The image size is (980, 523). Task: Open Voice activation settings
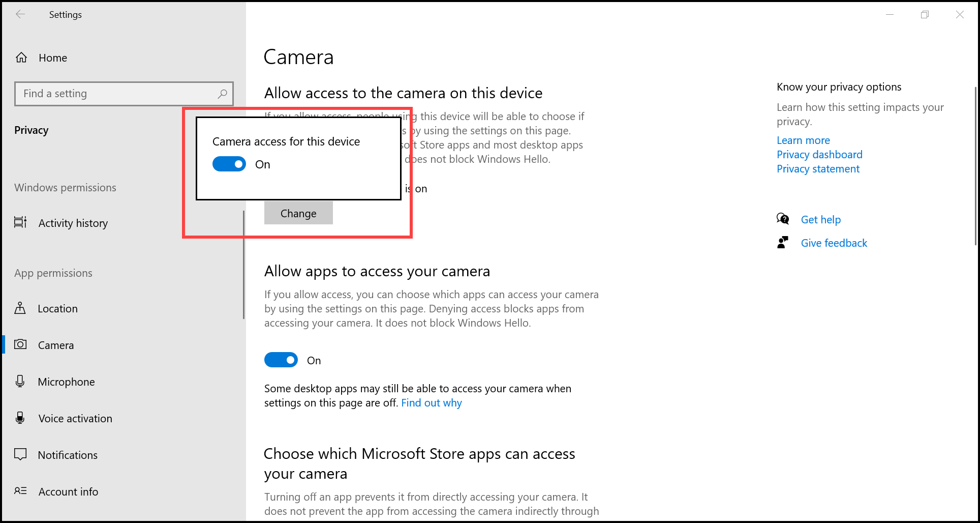pos(75,418)
